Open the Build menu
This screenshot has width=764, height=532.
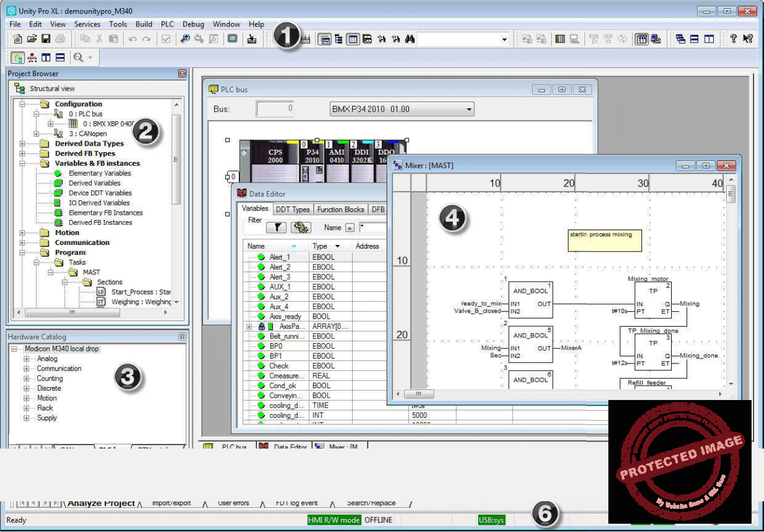pyautogui.click(x=144, y=24)
